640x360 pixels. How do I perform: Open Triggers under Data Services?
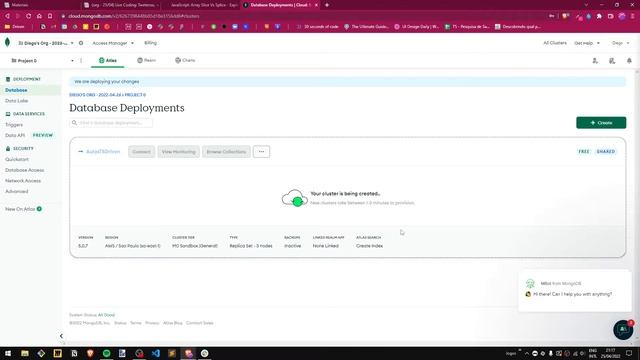click(14, 124)
